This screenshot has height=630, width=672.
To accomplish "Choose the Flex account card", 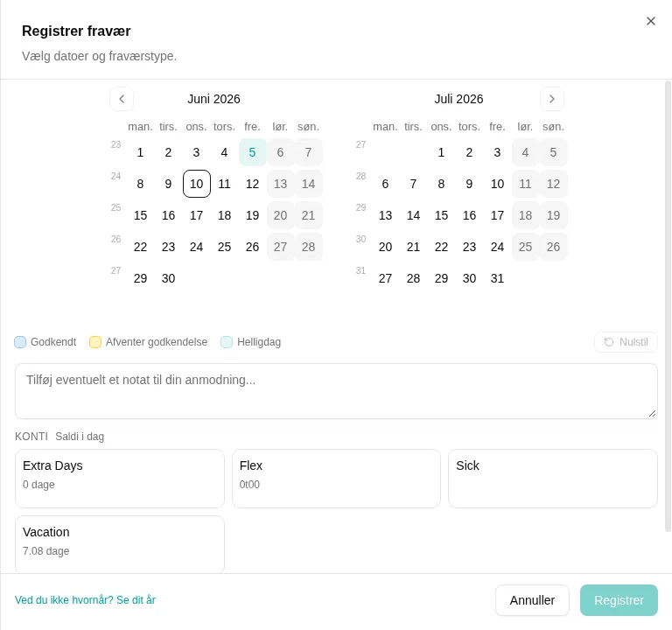I will pos(336,479).
